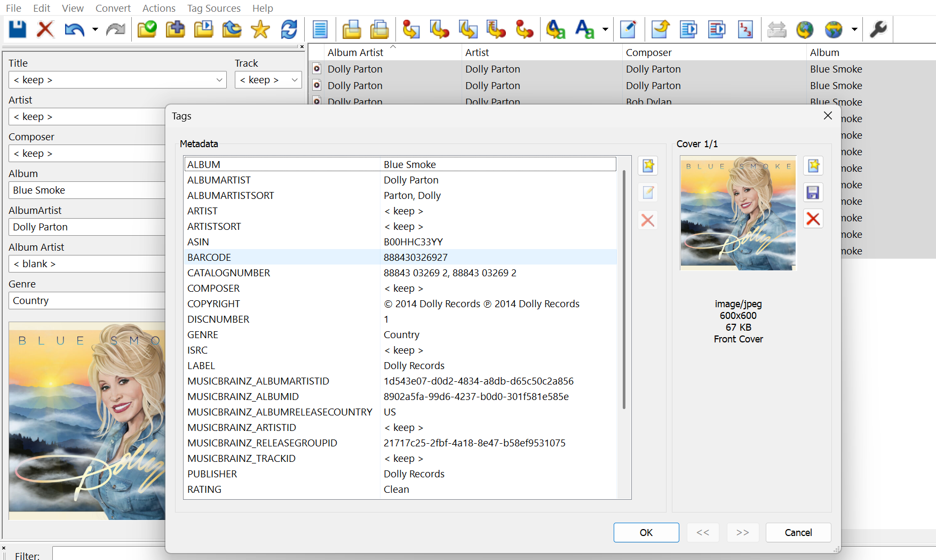Add a new metadata field with star icon
936x560 pixels.
(648, 166)
